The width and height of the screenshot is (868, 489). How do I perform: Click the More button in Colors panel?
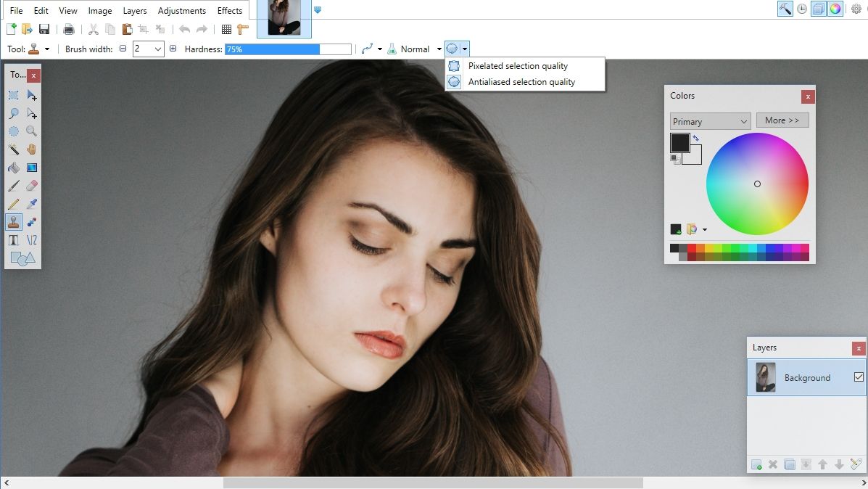pos(782,120)
